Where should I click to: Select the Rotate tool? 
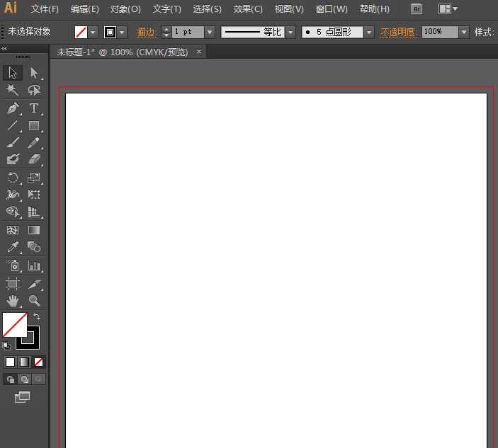click(x=13, y=178)
